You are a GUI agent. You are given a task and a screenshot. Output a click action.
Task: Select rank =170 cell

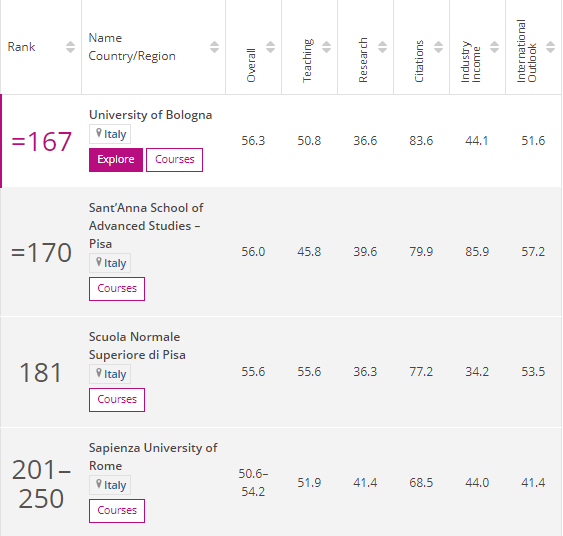click(41, 252)
